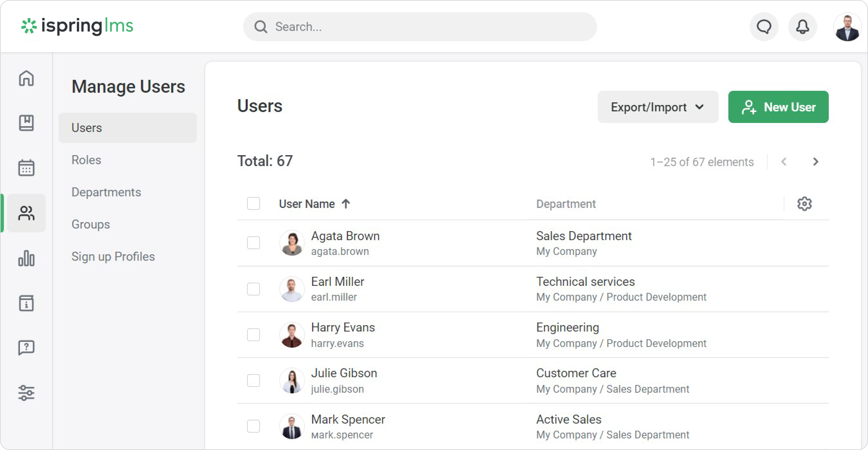Image resolution: width=868 pixels, height=450 pixels.
Task: Go to next page of users
Action: pos(816,162)
